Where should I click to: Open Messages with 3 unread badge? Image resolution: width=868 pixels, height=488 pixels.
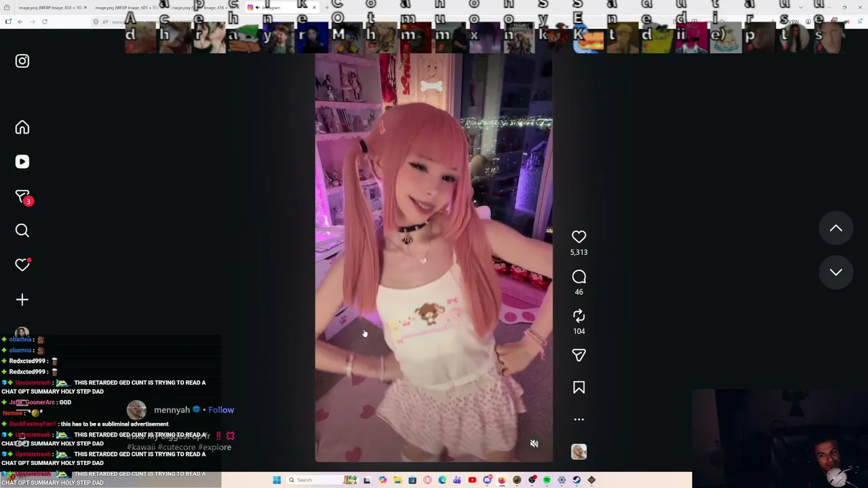(23, 197)
